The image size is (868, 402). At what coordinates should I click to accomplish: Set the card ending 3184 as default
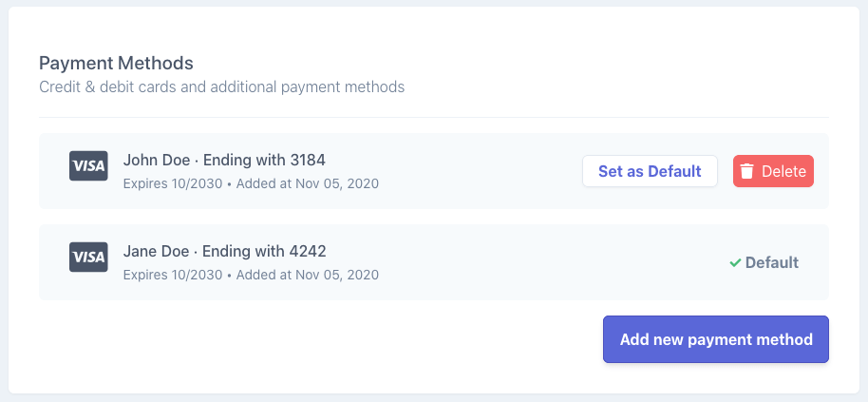tap(650, 171)
